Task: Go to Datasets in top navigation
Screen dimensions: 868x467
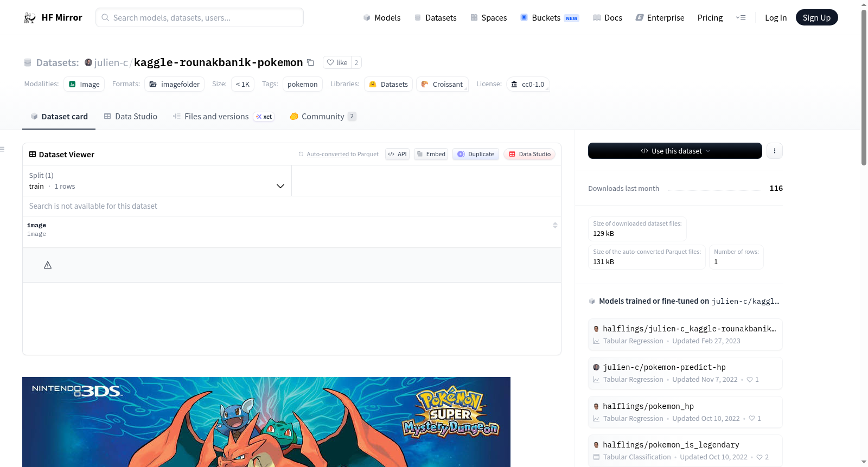Action: point(436,18)
